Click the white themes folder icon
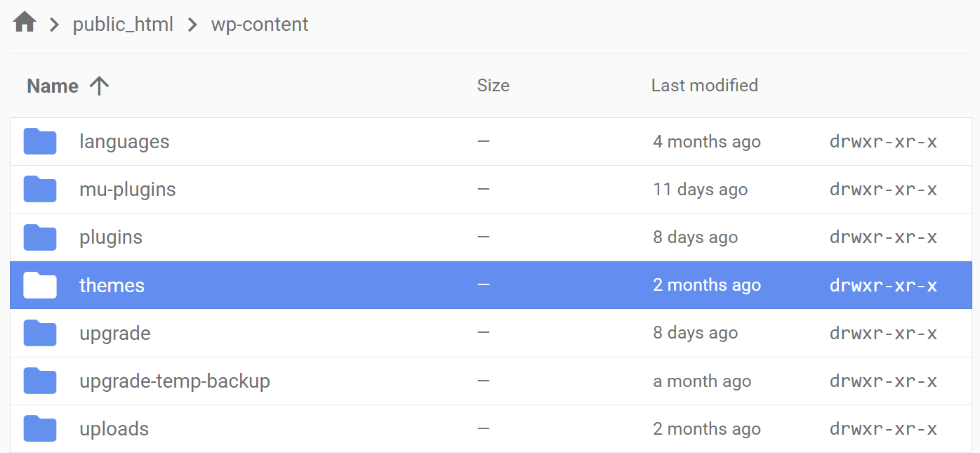This screenshot has width=980, height=453. coord(40,285)
